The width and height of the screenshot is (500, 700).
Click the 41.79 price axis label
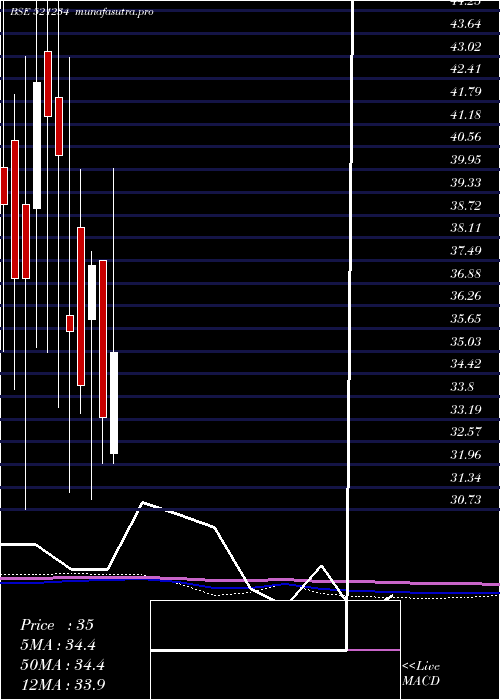[x=466, y=92]
